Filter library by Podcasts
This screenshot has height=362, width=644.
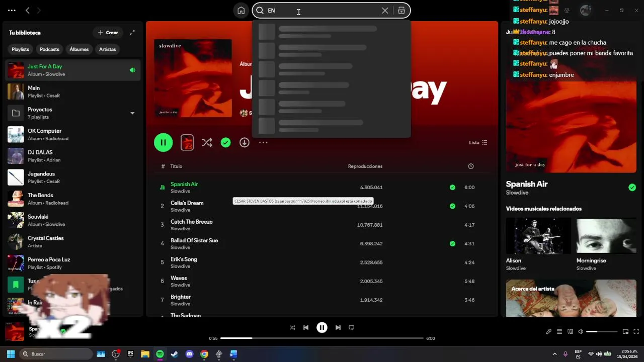49,49
